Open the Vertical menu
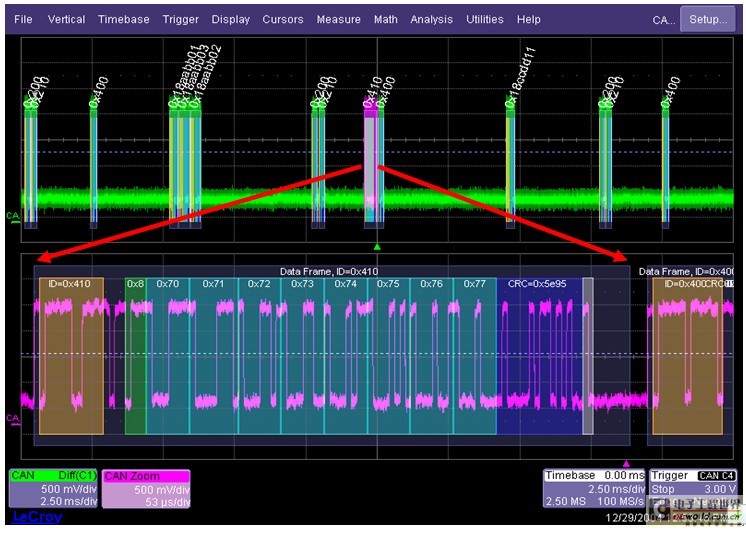 (x=66, y=19)
